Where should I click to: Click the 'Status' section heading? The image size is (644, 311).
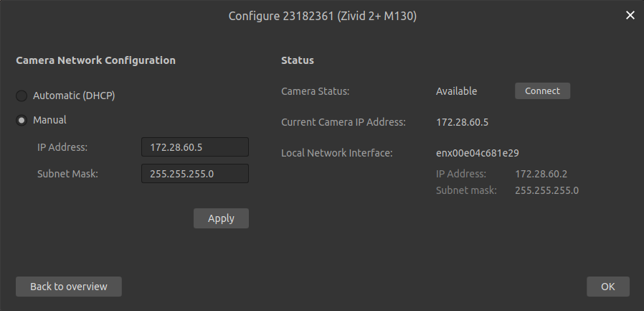pos(297,60)
